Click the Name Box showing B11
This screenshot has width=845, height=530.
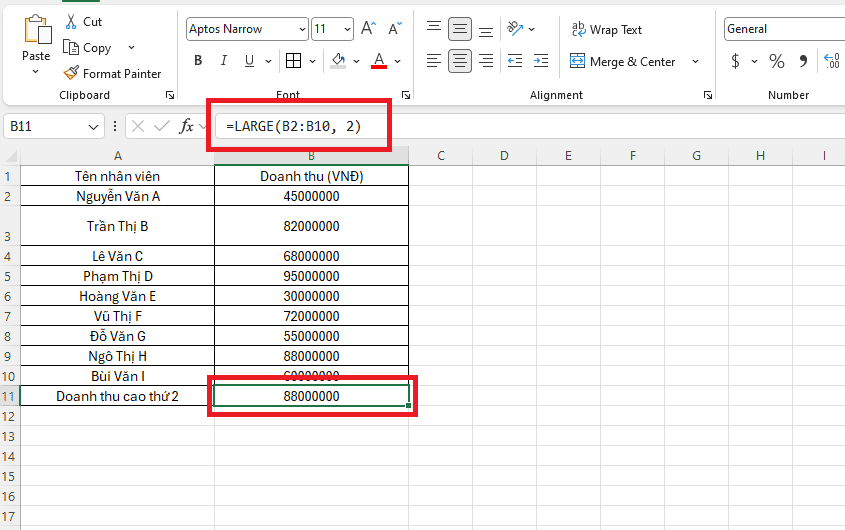tap(45, 127)
